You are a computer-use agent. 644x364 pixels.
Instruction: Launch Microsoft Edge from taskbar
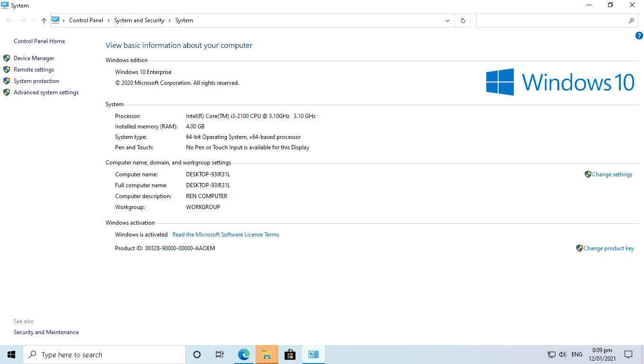pyautogui.click(x=243, y=355)
